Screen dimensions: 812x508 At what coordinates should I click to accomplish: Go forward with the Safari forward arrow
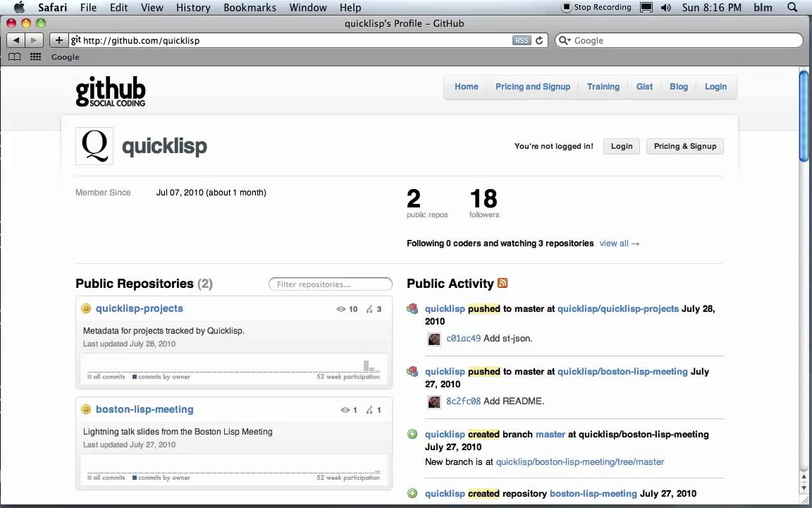(x=34, y=40)
